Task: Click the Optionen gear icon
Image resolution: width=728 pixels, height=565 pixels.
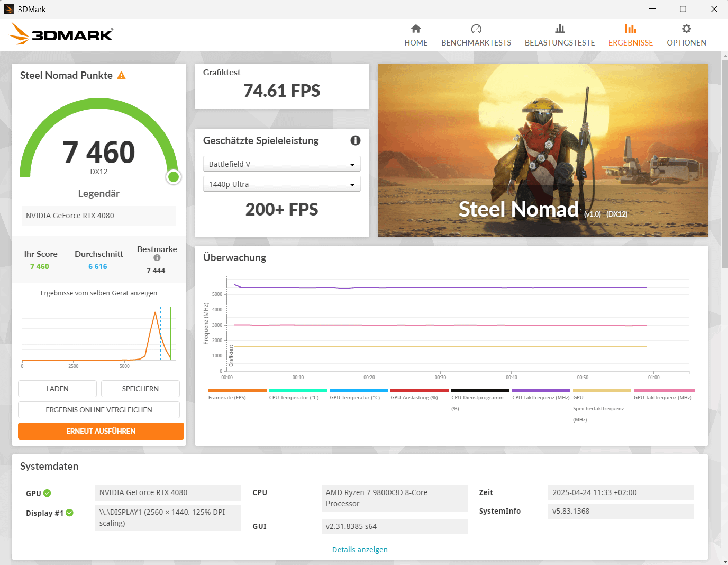Action: (x=686, y=29)
